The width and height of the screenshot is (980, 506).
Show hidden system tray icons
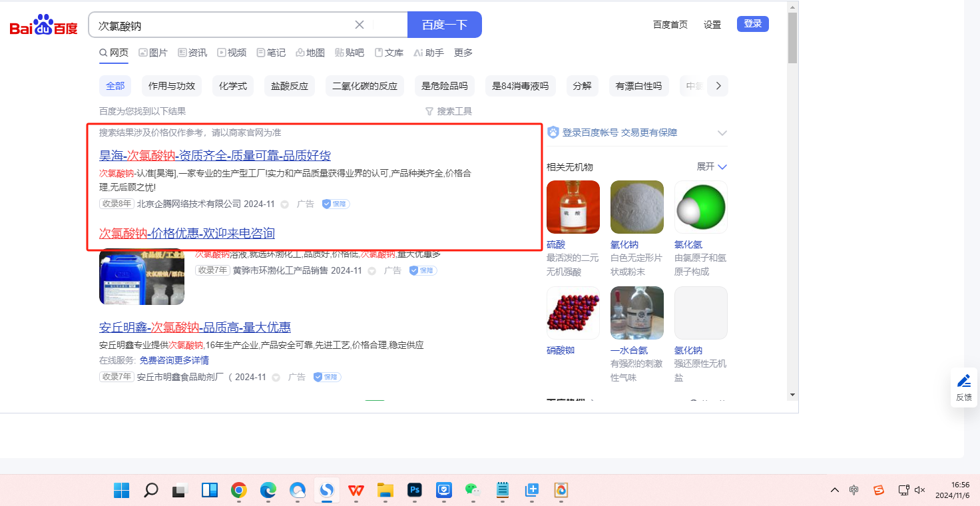tap(835, 491)
